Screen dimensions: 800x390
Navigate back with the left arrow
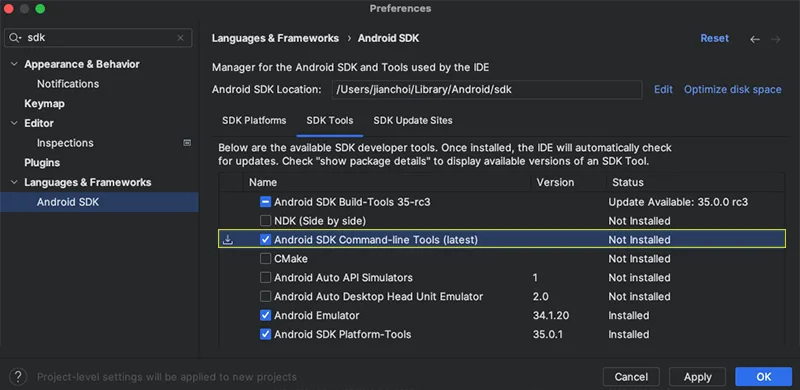coord(755,39)
